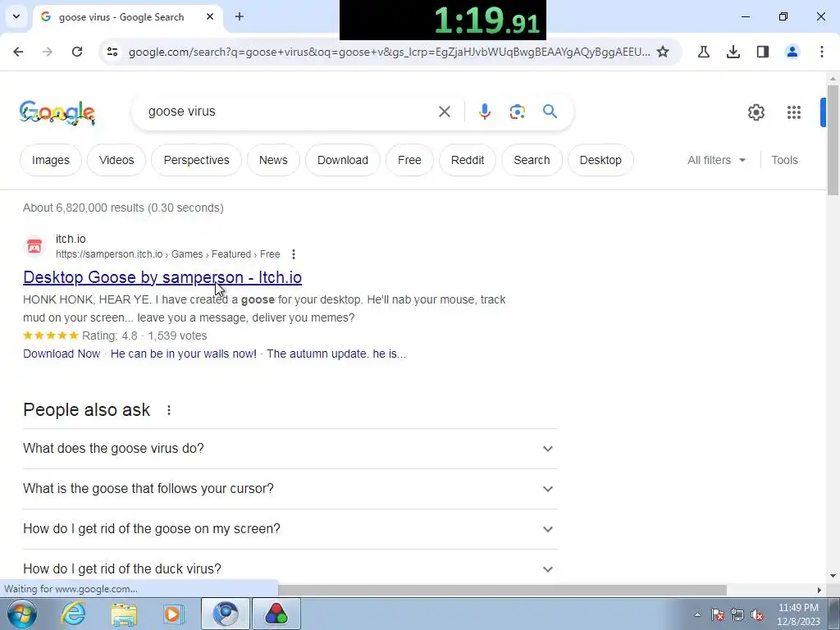Click horizontal scrollbar right arrow
840x630 pixels.
[819, 590]
